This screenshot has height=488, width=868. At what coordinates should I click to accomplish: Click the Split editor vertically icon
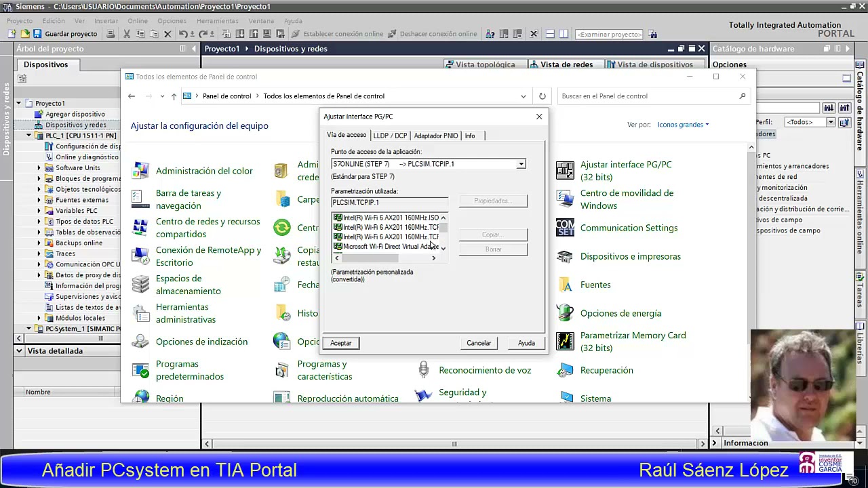point(564,34)
